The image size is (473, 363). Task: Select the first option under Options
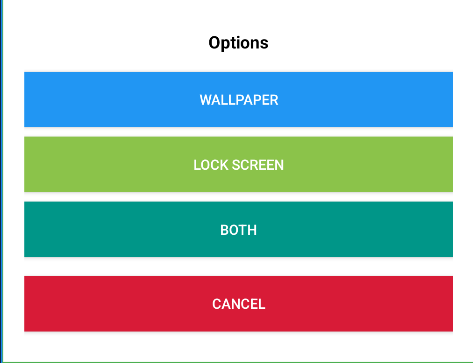238,99
